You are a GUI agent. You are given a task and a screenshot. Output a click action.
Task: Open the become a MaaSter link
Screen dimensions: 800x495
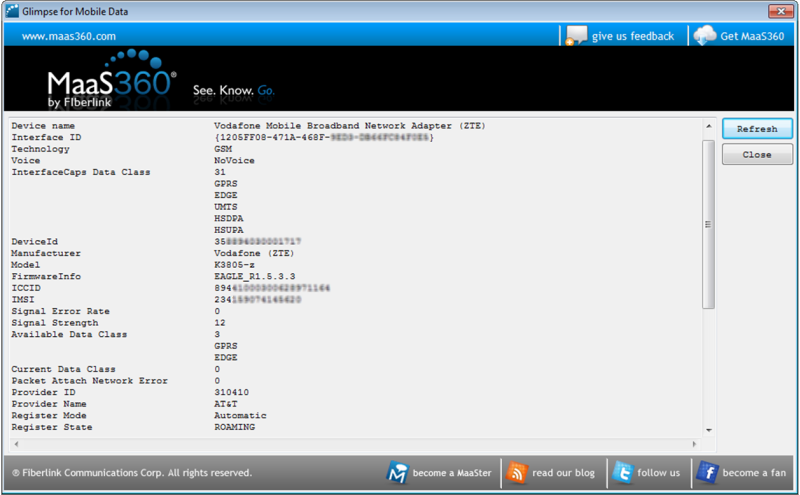coord(452,473)
